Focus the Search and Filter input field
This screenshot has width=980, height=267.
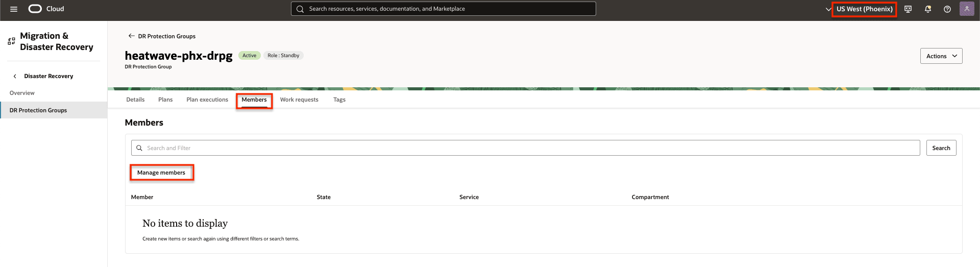(526, 148)
